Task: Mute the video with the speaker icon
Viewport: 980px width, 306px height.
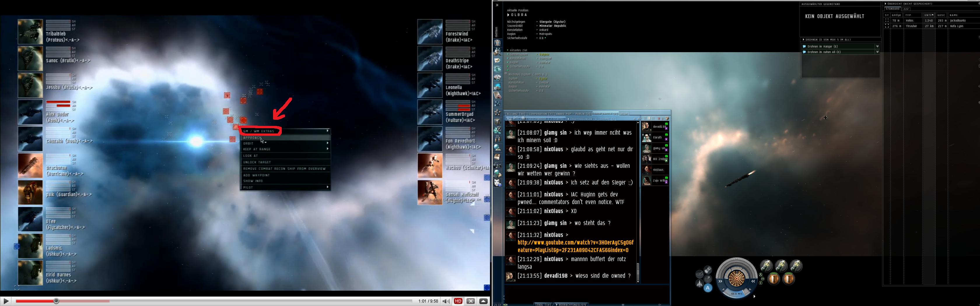Action: point(446,301)
